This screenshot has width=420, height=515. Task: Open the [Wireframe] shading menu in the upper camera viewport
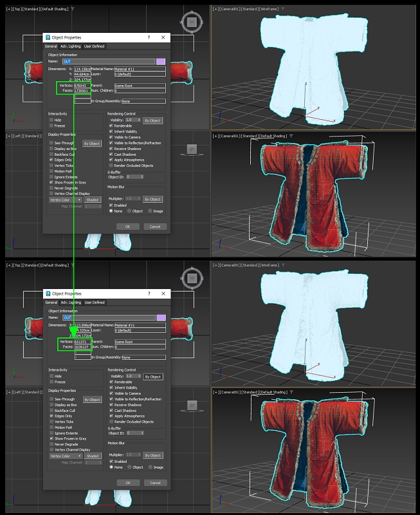point(269,9)
